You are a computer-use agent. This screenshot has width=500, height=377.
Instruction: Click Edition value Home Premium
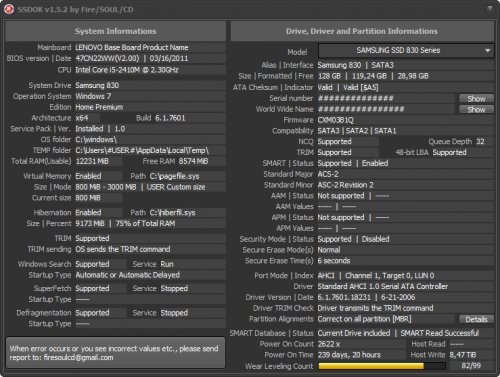tap(99, 107)
